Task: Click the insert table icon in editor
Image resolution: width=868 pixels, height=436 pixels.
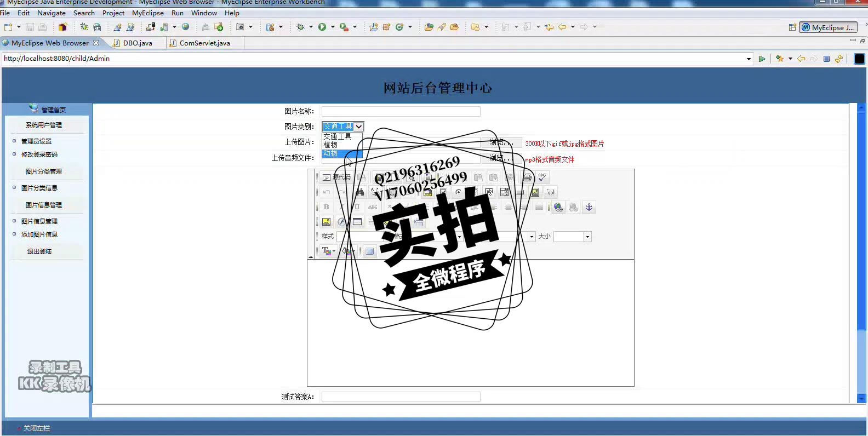Action: 357,222
